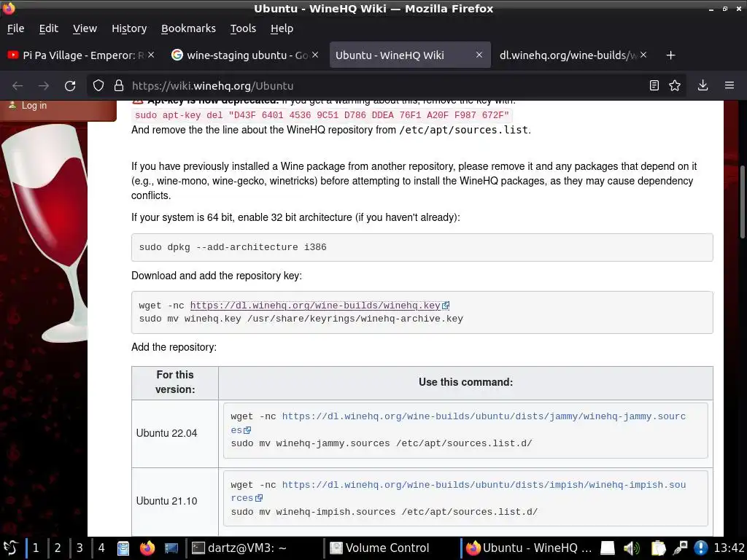Click the WineHQ wine glass logo
Screen dimensions: 747x560
coord(45,233)
